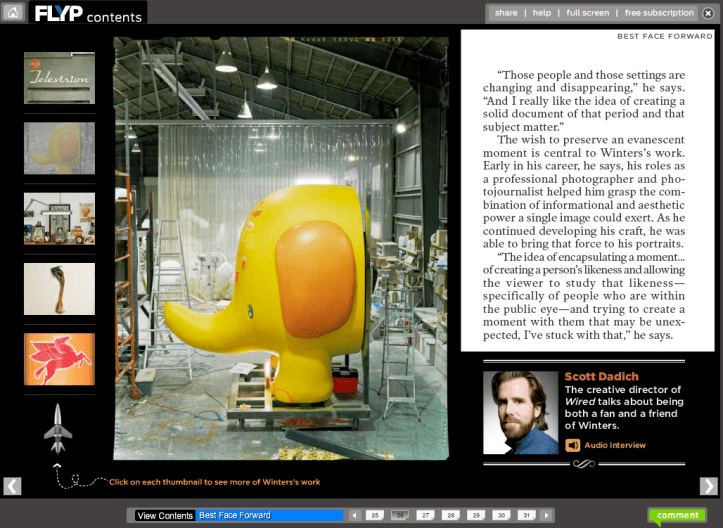Click the share link in the top bar

tap(506, 13)
